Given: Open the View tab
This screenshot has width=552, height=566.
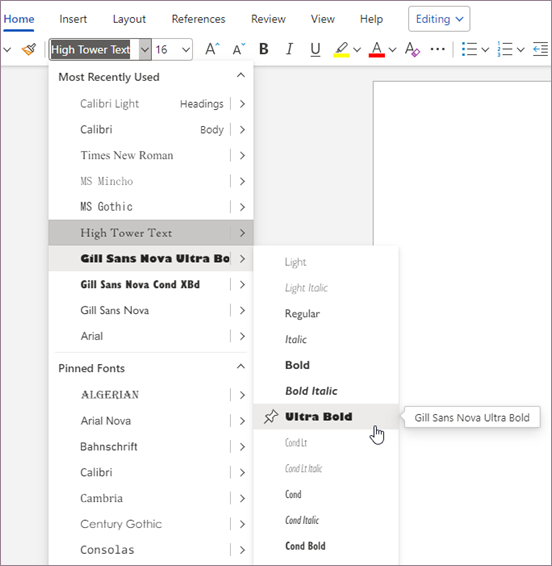Looking at the screenshot, I should 323,19.
